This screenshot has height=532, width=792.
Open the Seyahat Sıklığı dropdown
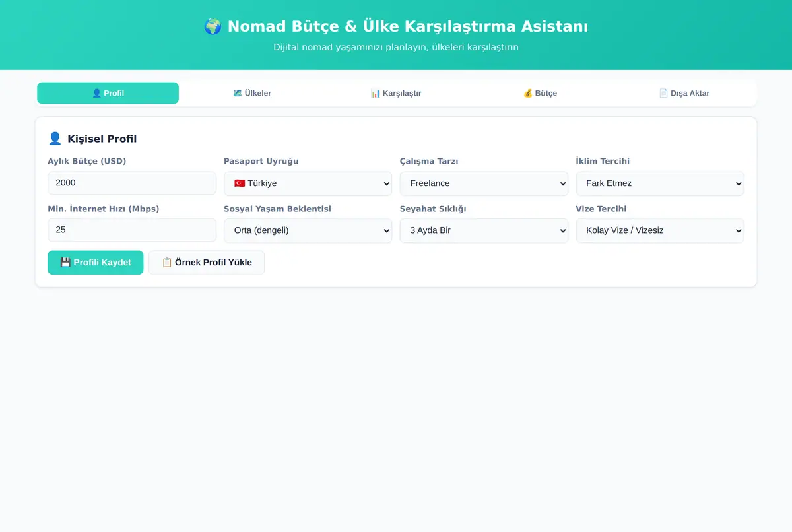(x=484, y=230)
